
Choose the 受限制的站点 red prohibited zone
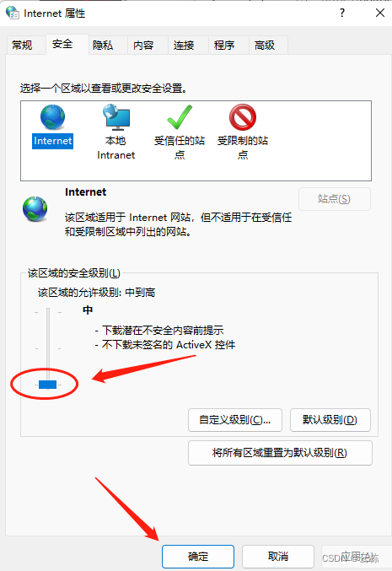tap(243, 117)
